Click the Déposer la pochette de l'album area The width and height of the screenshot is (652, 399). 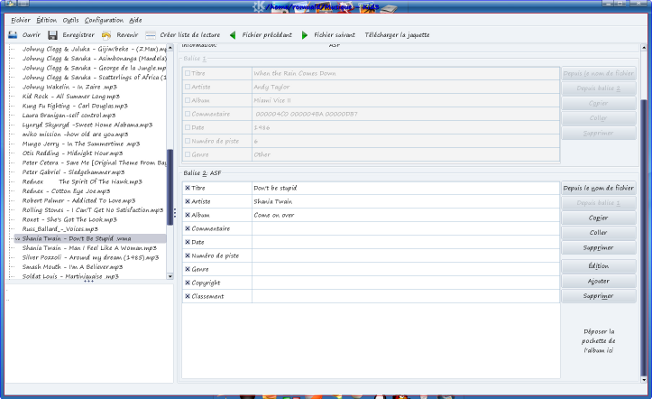click(x=599, y=341)
